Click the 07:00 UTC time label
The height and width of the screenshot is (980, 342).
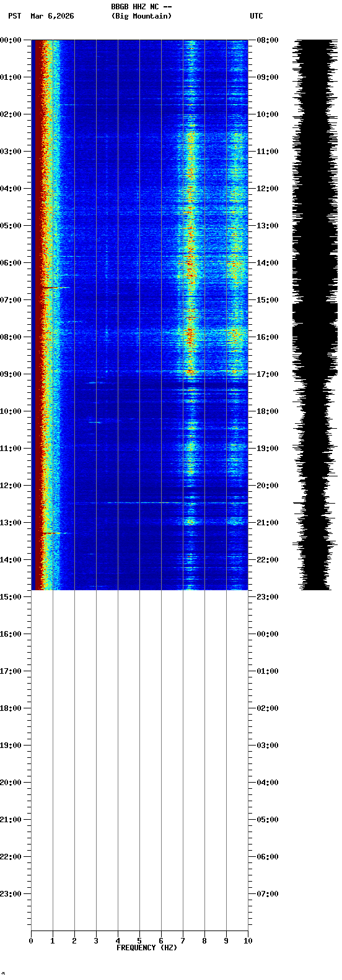point(268,894)
